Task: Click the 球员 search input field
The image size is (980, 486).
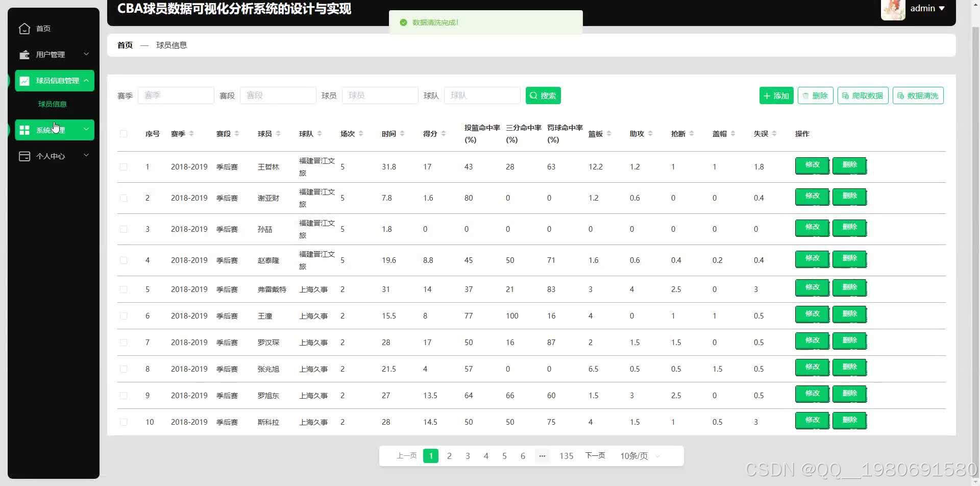Action: point(380,95)
